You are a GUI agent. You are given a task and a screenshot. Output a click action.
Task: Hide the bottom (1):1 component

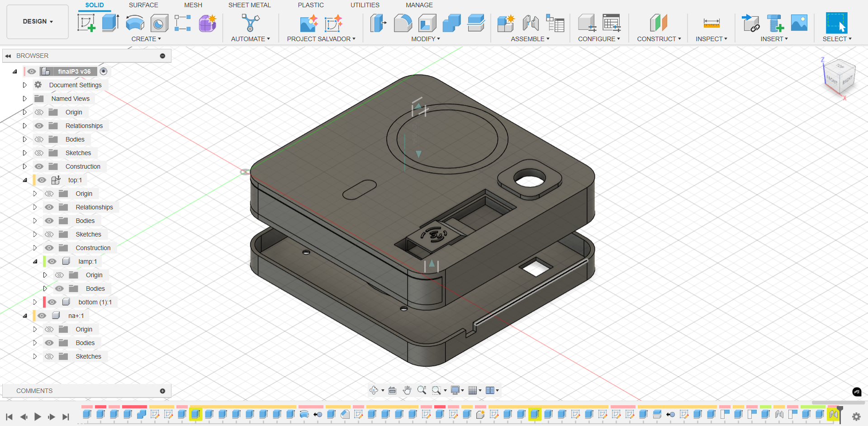(52, 302)
